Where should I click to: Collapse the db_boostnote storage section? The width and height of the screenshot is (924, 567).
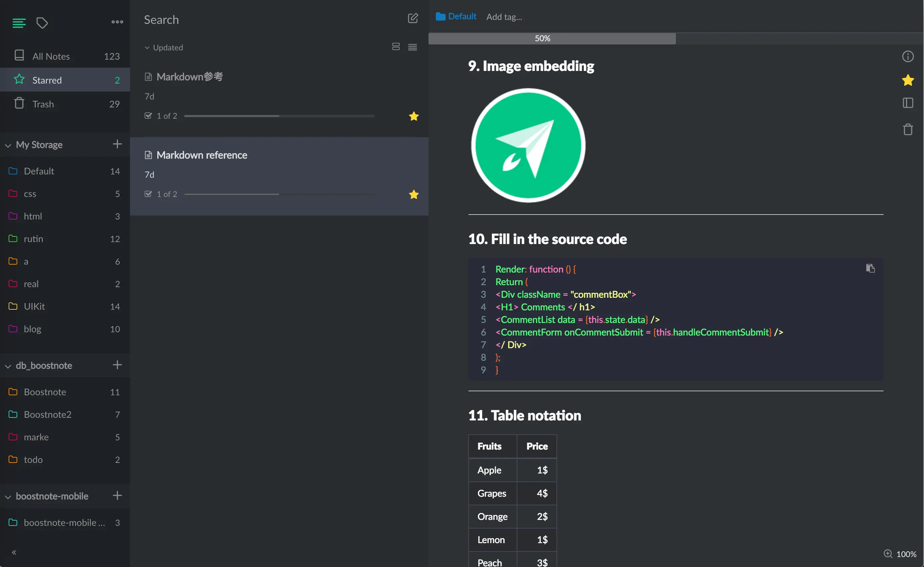pyautogui.click(x=8, y=366)
